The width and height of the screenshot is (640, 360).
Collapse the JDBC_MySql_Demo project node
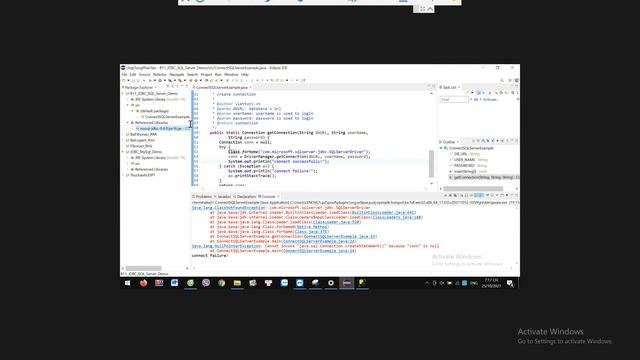point(123,152)
